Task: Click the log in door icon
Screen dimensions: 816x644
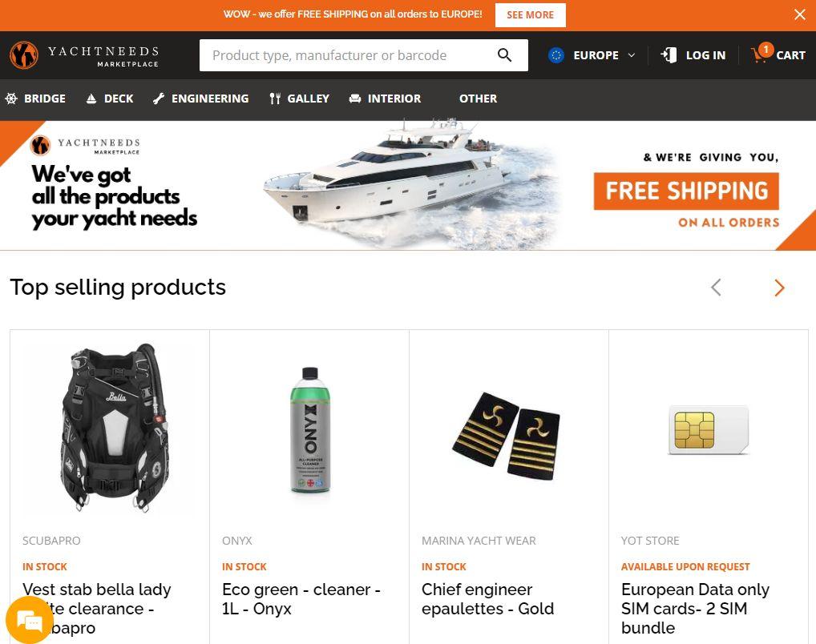Action: [669, 55]
